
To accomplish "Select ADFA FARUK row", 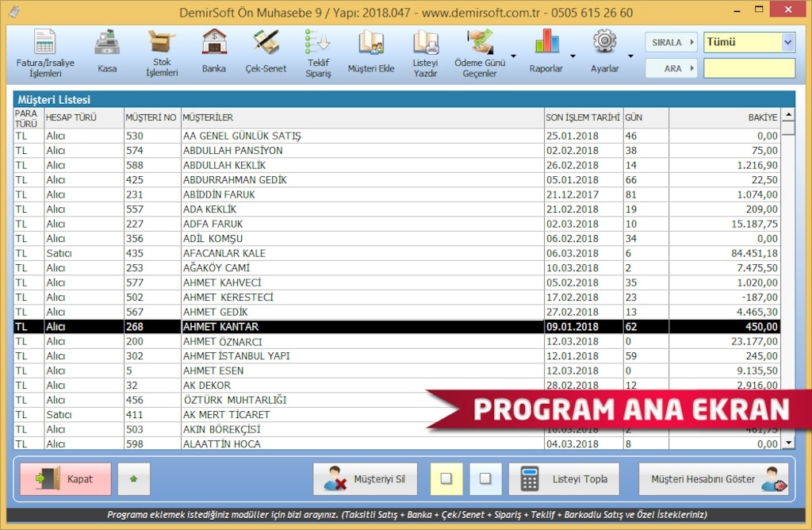I will click(x=396, y=224).
